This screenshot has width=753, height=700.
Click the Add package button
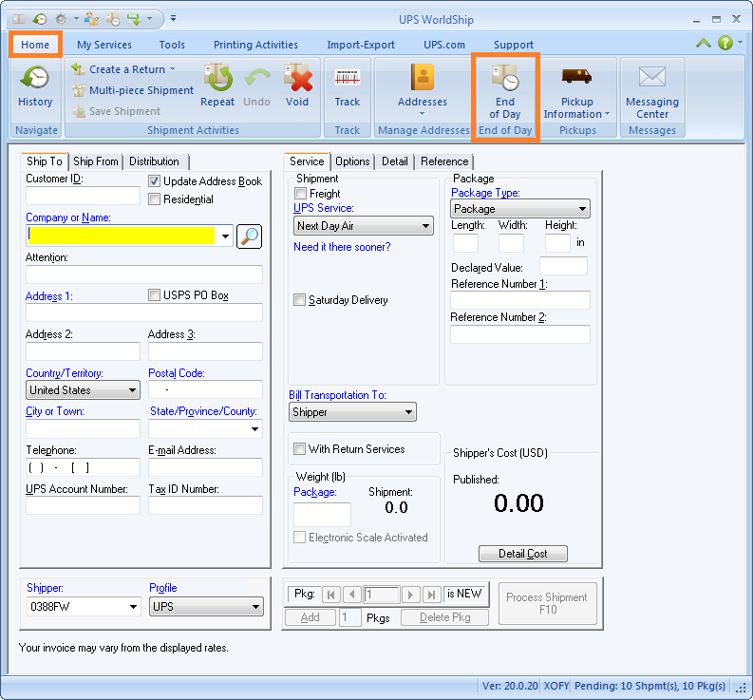click(x=310, y=617)
